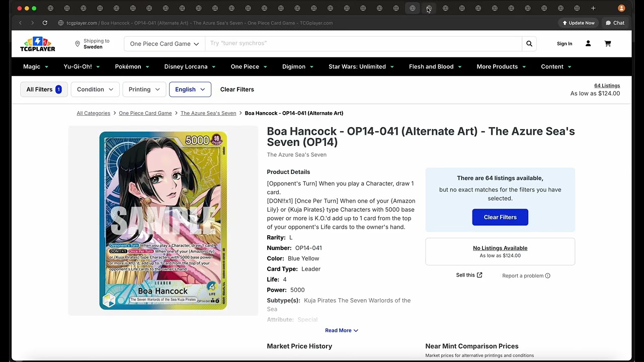This screenshot has width=644, height=362.
Task: Open the user account icon
Action: coord(588,44)
